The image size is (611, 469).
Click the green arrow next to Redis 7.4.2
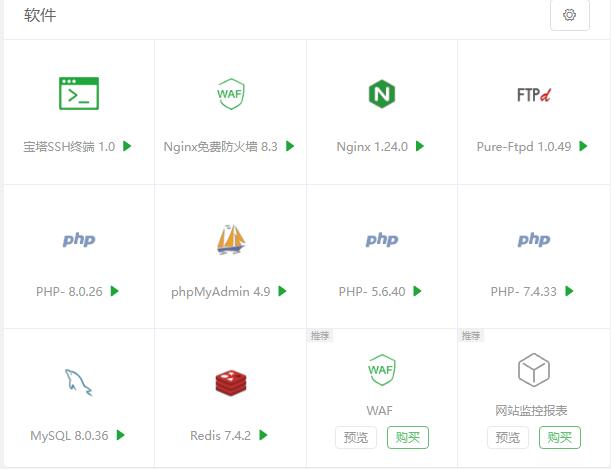(263, 435)
